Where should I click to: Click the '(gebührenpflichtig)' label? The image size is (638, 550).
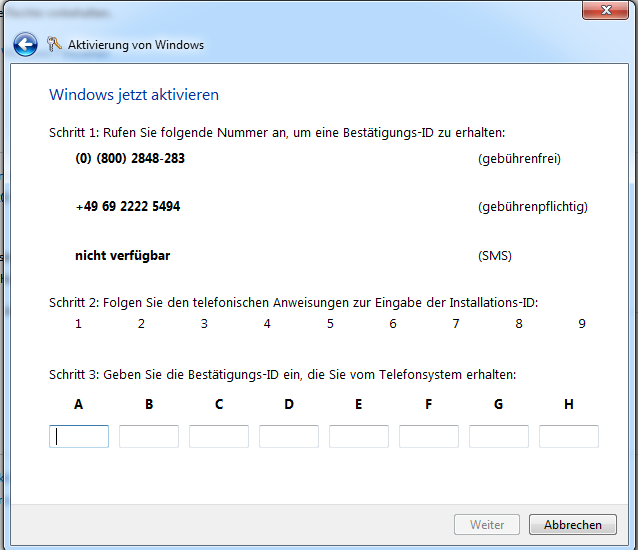533,207
